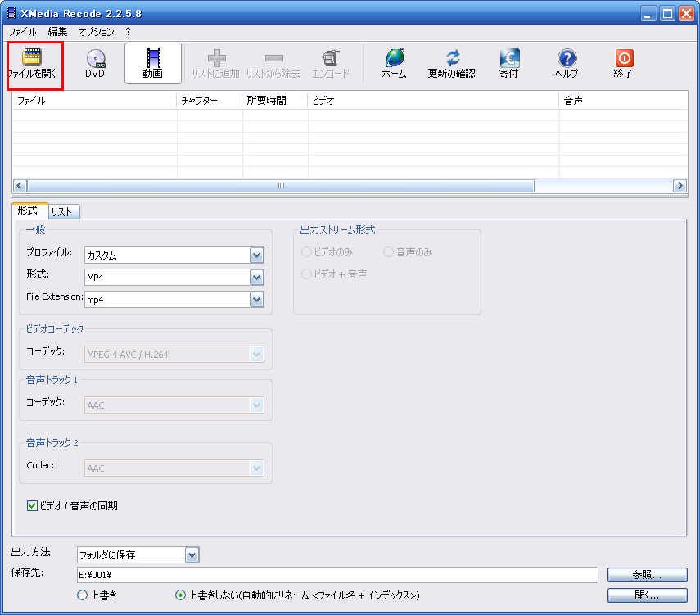This screenshot has width=700, height=615.
Task: Click the ビデオ column header
Action: coord(433,101)
